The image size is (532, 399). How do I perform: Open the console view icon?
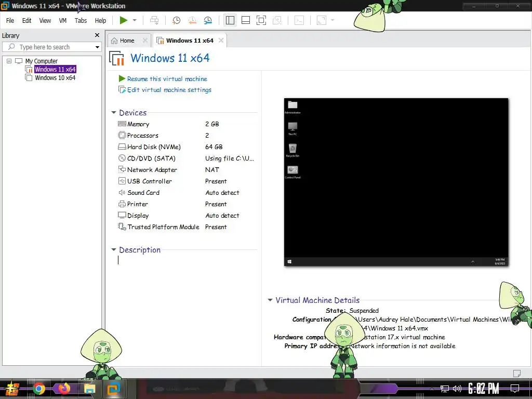coord(299,20)
